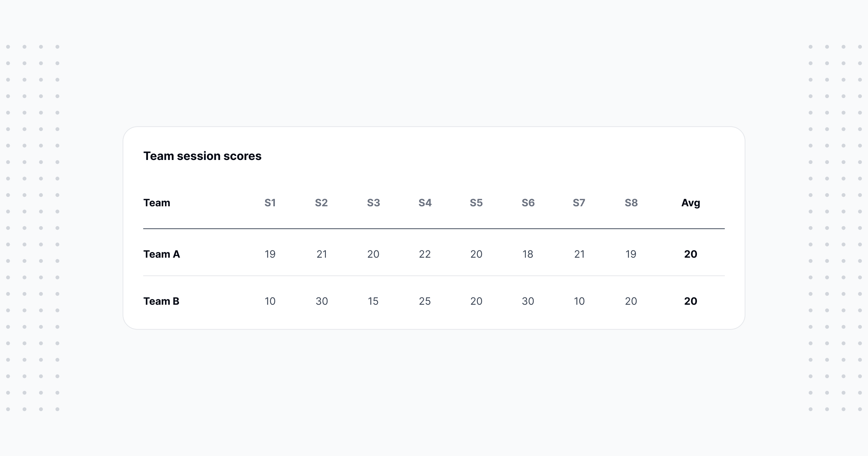The width and height of the screenshot is (868, 456).
Task: Click Team A's S4 score of 22
Action: pyautogui.click(x=425, y=254)
